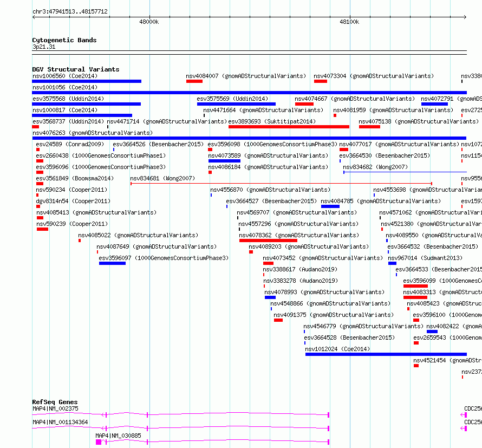The image size is (482, 448).
Task: Click the nsv1006560 (Coe2014) variant label
Action: [65, 76]
